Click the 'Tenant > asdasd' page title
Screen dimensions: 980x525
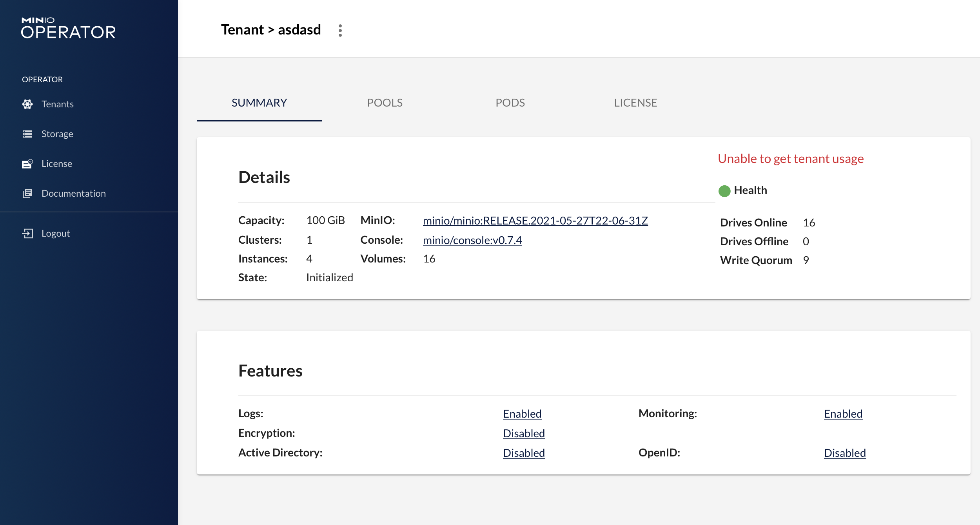coord(271,30)
